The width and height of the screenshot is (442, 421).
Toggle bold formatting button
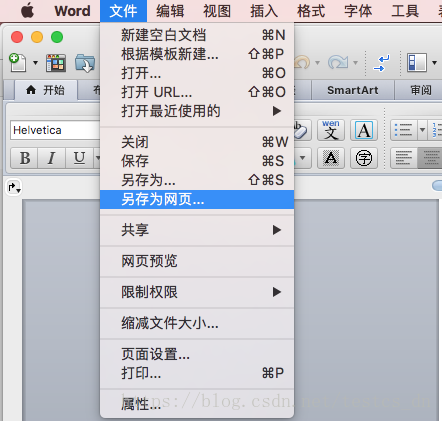point(25,158)
